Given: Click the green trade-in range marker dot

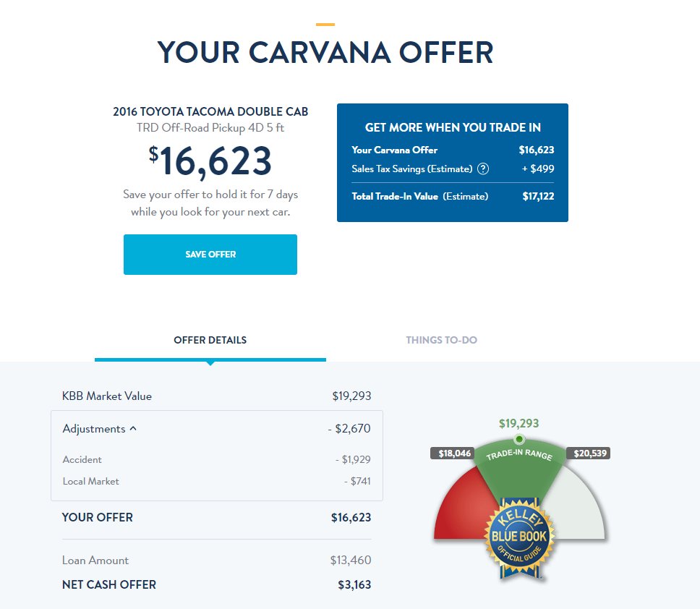Looking at the screenshot, I should click(x=519, y=439).
